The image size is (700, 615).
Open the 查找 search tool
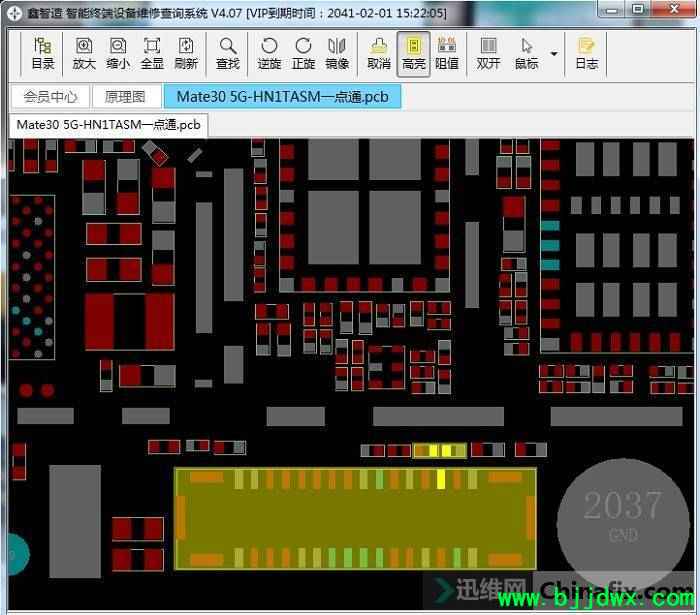point(228,54)
